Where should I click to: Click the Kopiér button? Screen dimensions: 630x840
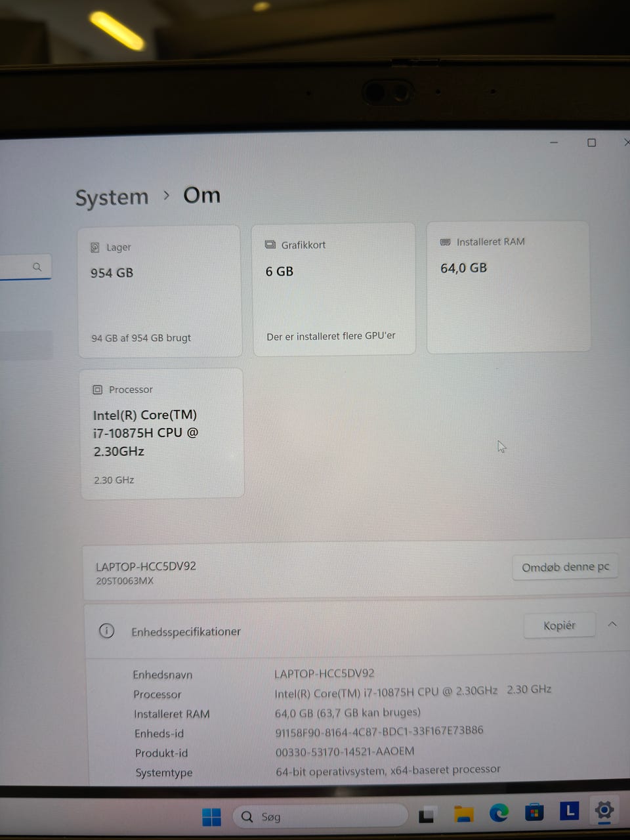coord(559,625)
